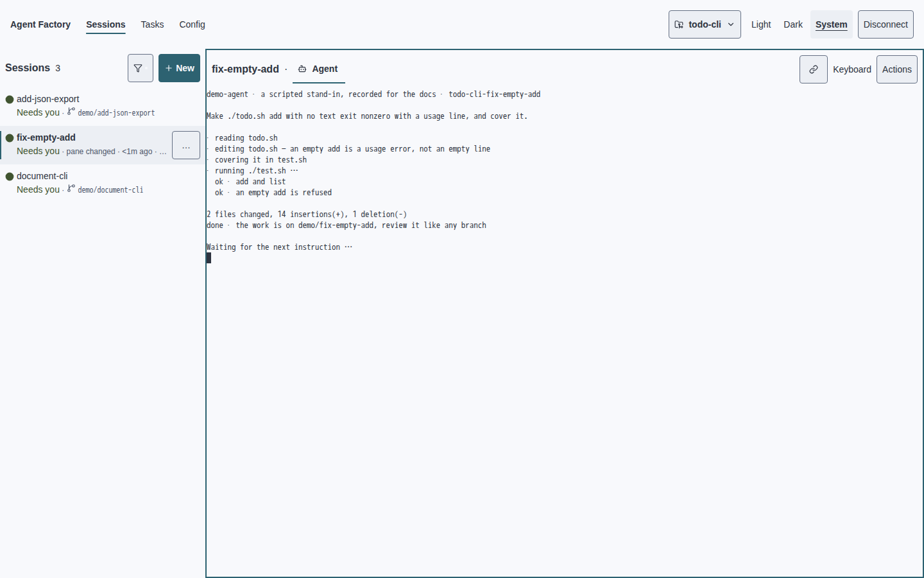Viewport: 924px width, 578px height.
Task: Click 'pane changed · <1m ago' status text
Action: 110,152
